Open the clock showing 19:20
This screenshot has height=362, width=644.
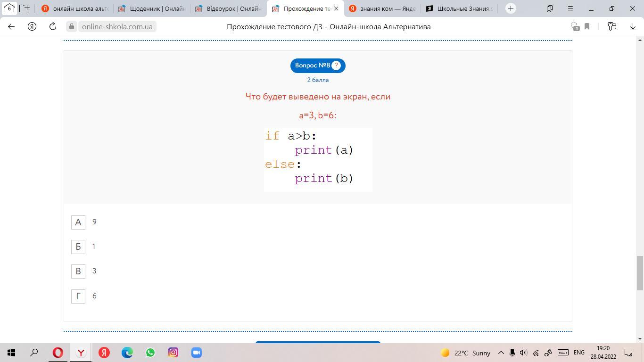tap(603, 353)
